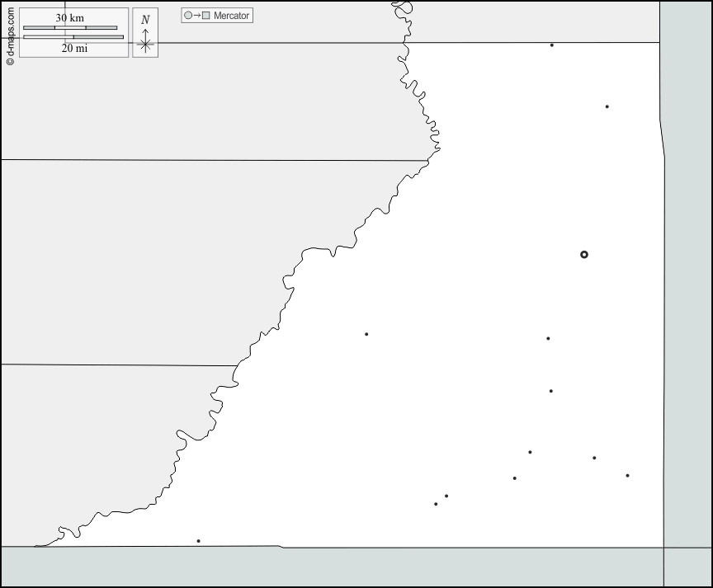Click the lone city dot nearest the river

366,334
